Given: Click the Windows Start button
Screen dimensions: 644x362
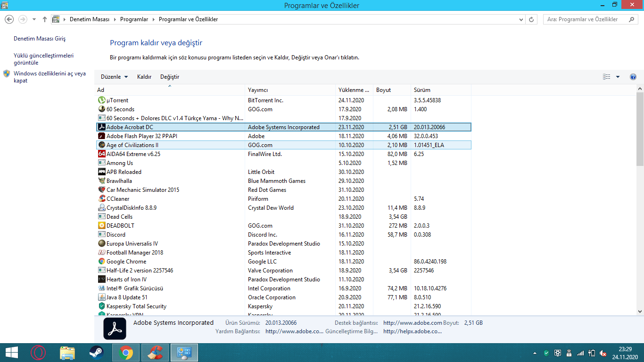Looking at the screenshot, I should click(11, 353).
